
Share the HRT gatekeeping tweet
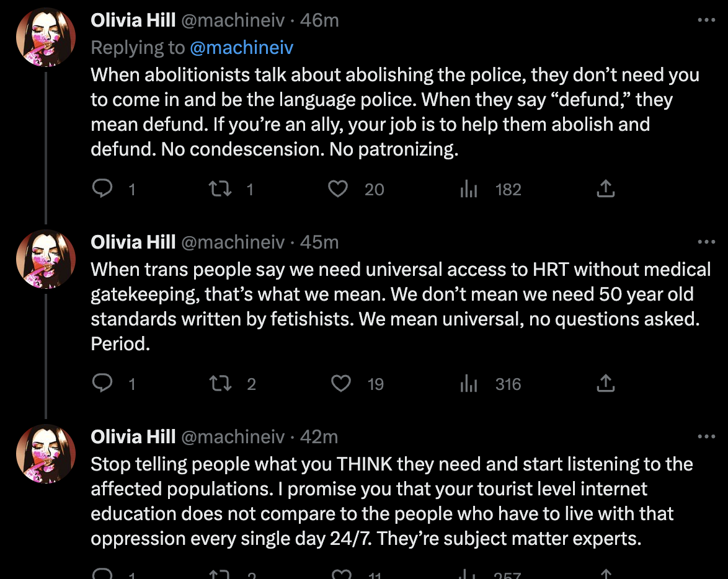coord(605,384)
